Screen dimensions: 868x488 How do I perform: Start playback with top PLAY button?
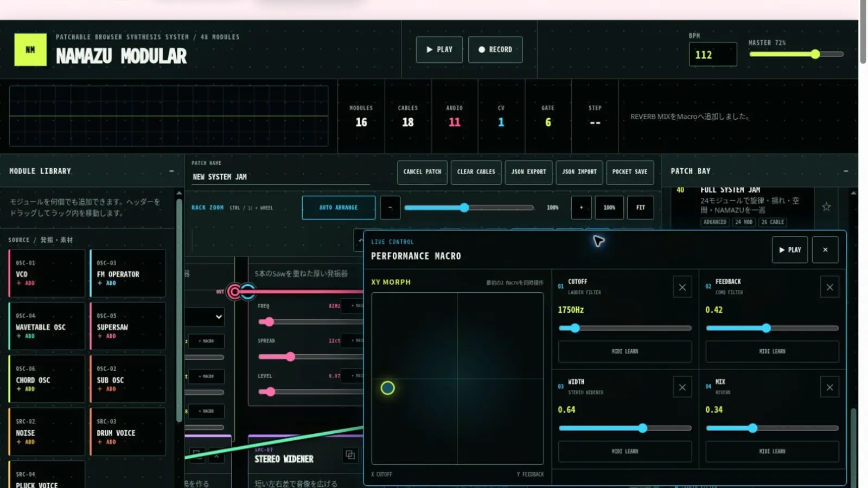pos(439,49)
